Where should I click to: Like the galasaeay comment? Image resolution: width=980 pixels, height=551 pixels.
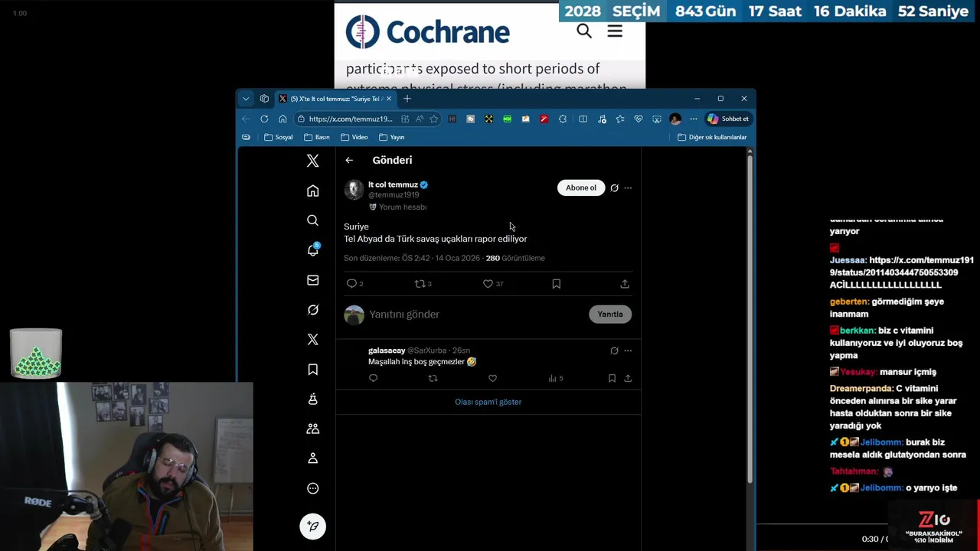pyautogui.click(x=492, y=378)
